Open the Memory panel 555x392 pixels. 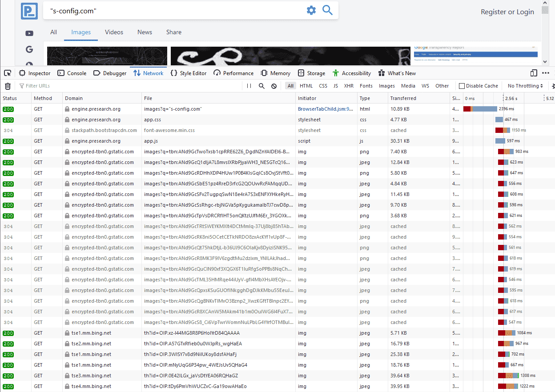coord(276,73)
